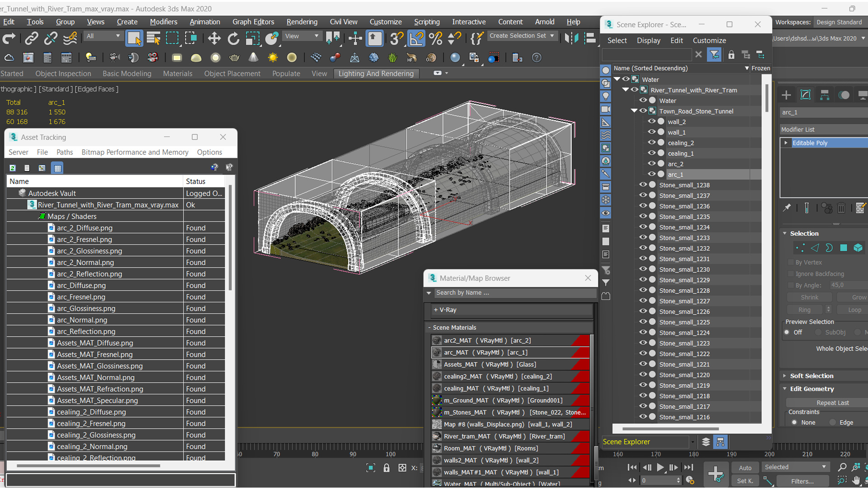Select Off preview selection radio
Image resolution: width=868 pixels, height=488 pixels.
pyautogui.click(x=787, y=332)
